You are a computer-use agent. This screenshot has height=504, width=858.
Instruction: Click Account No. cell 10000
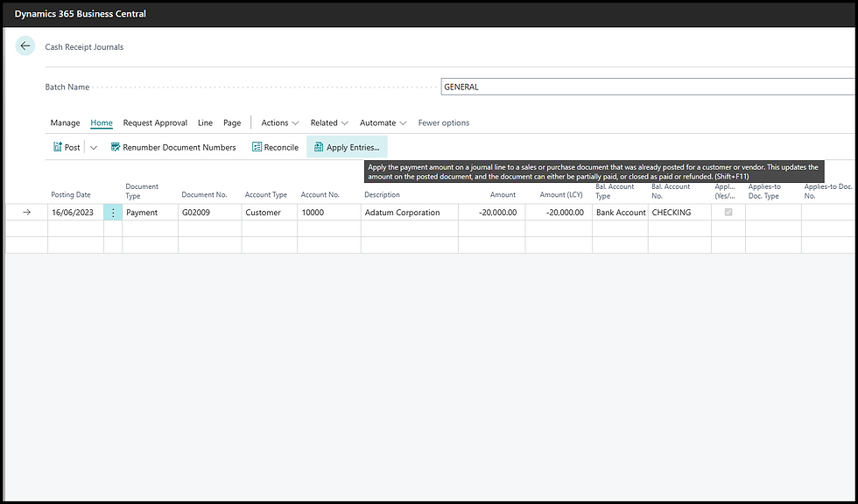coord(329,213)
